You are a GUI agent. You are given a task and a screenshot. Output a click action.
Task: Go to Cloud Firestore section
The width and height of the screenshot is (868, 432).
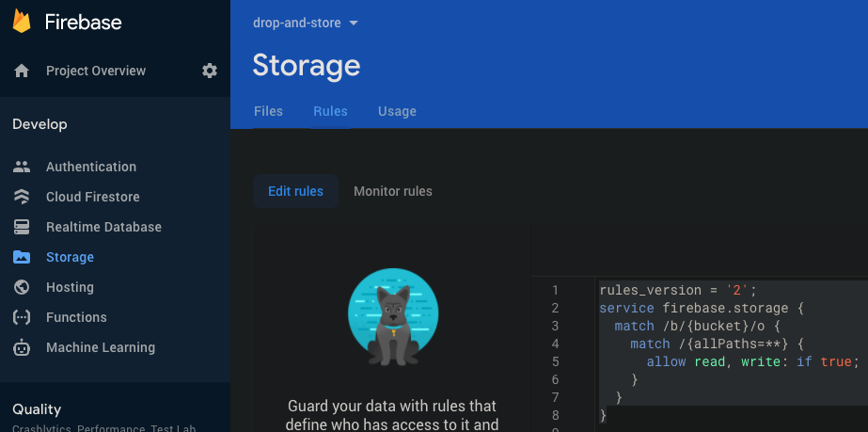pyautogui.click(x=92, y=197)
